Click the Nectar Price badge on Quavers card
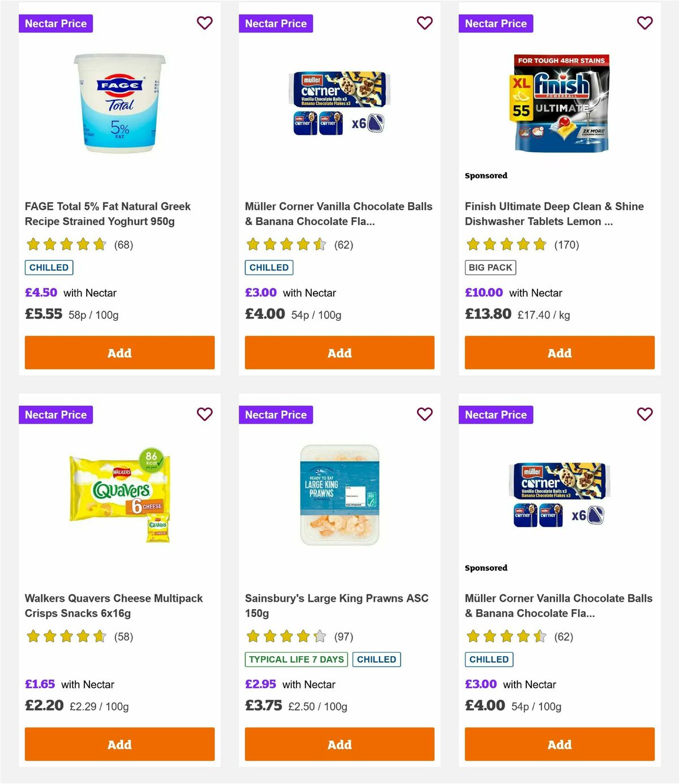Screen dimensions: 679x784 pyautogui.click(x=56, y=415)
